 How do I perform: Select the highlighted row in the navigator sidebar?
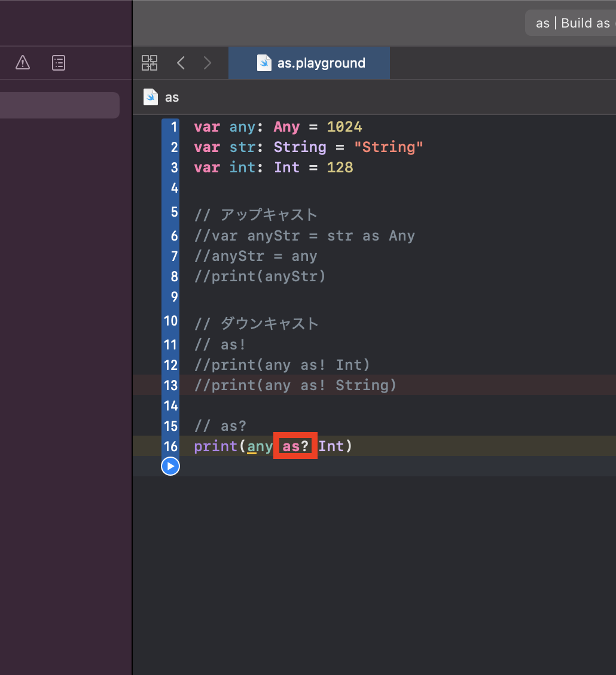(60, 105)
